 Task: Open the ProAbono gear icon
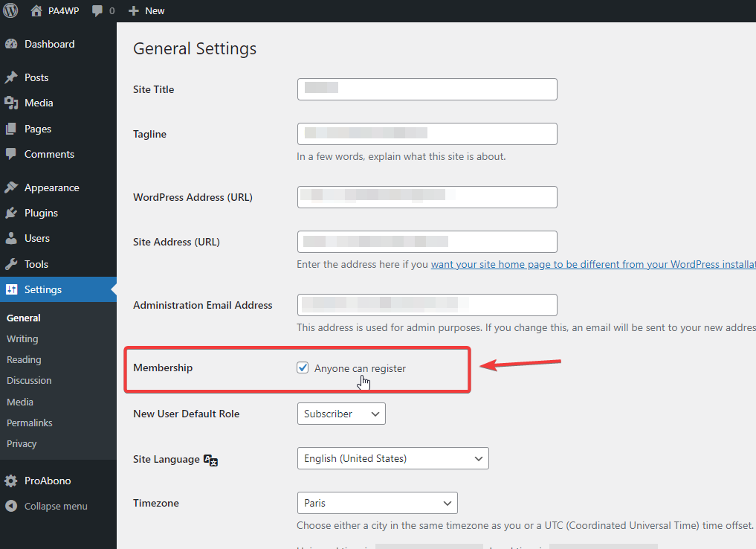tap(11, 481)
